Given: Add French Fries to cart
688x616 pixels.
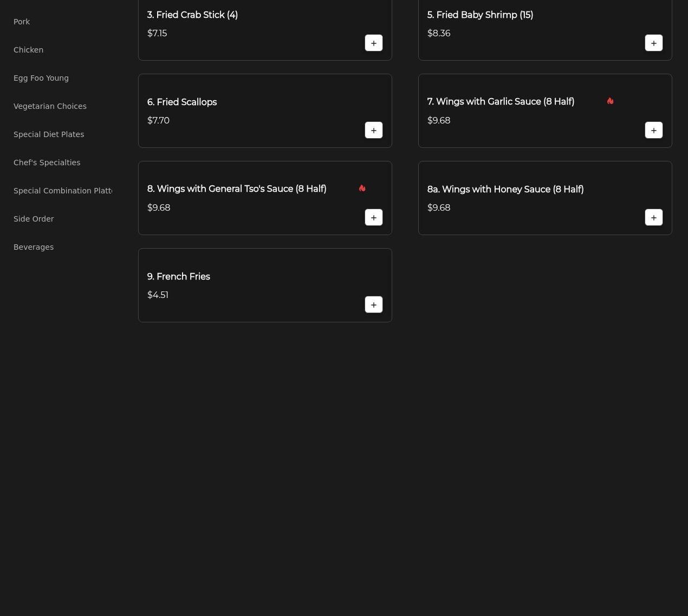Looking at the screenshot, I should 373,305.
